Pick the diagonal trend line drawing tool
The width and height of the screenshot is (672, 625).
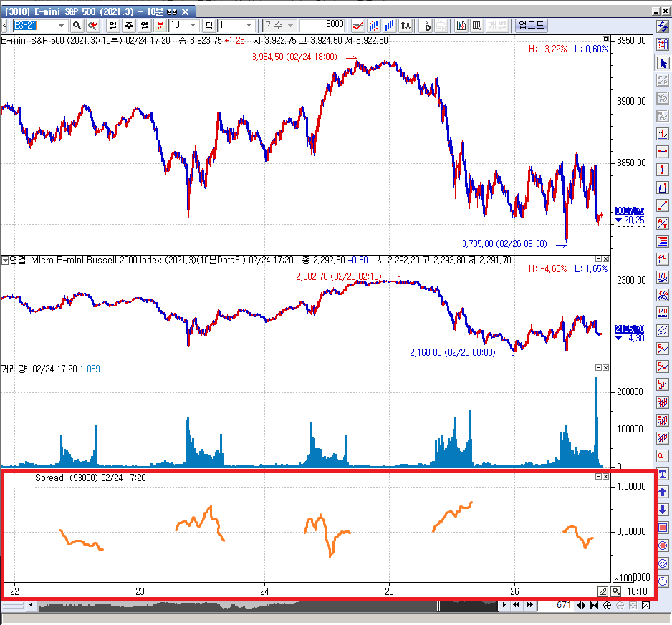click(x=663, y=205)
